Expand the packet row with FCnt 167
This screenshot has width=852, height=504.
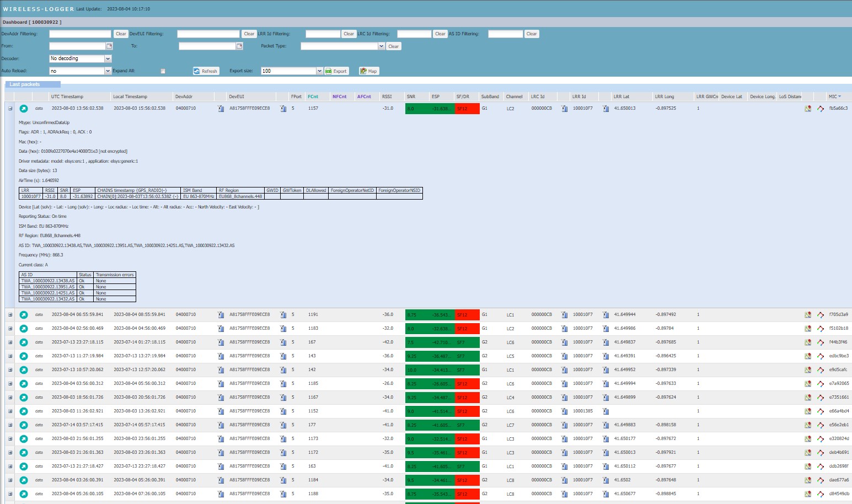10,342
